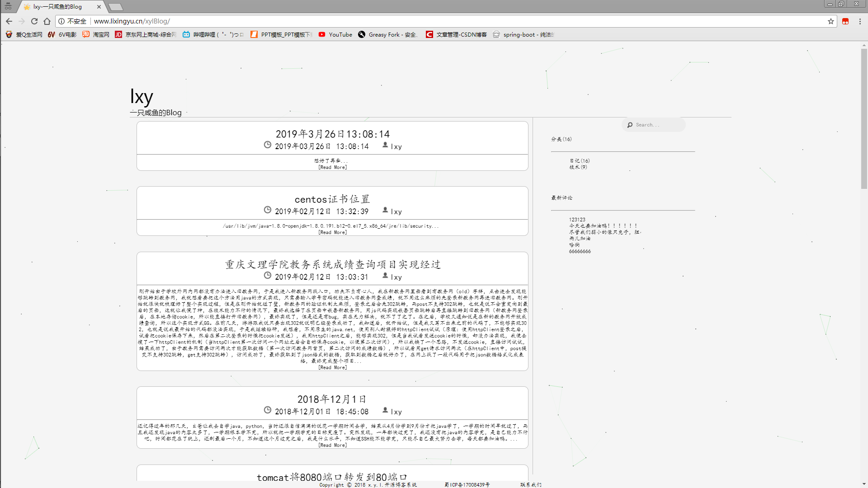Open post titled centos证书位置

pyautogui.click(x=332, y=199)
